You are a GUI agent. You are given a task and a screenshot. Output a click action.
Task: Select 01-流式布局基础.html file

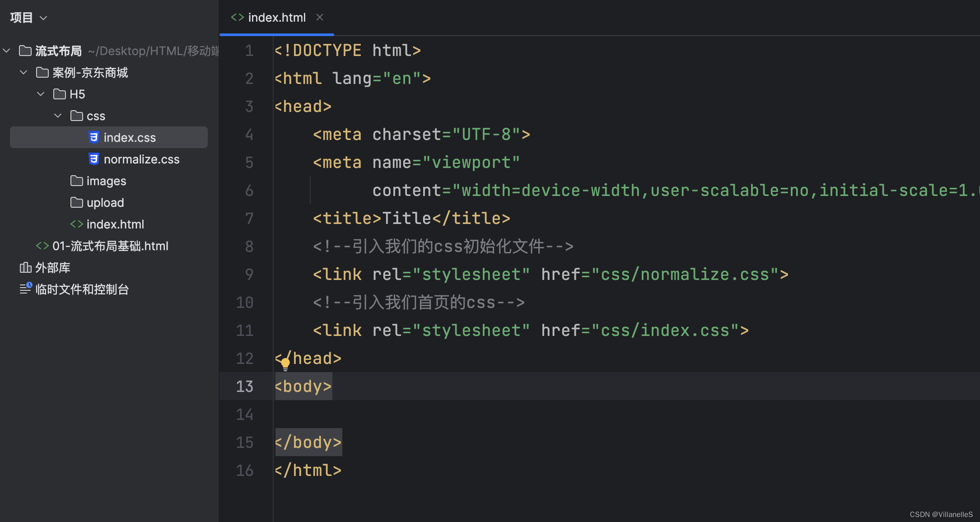(x=110, y=246)
